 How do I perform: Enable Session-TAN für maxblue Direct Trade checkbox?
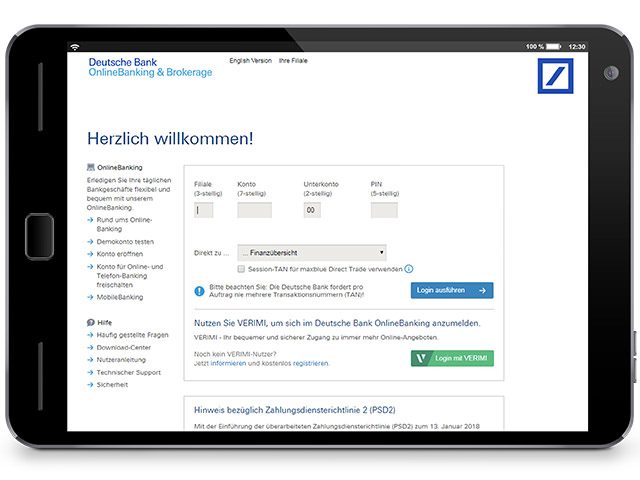click(x=241, y=269)
